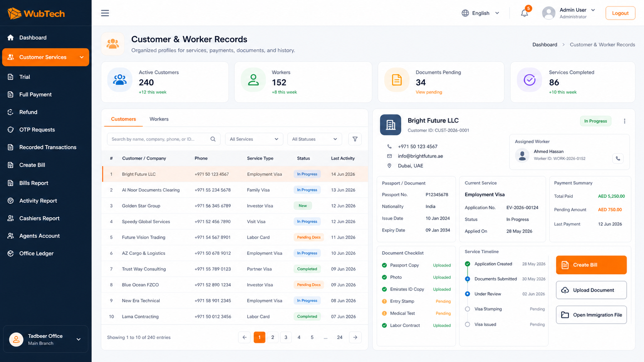Select Visa Stamping timeline step circle
644x362 pixels.
click(x=467, y=309)
